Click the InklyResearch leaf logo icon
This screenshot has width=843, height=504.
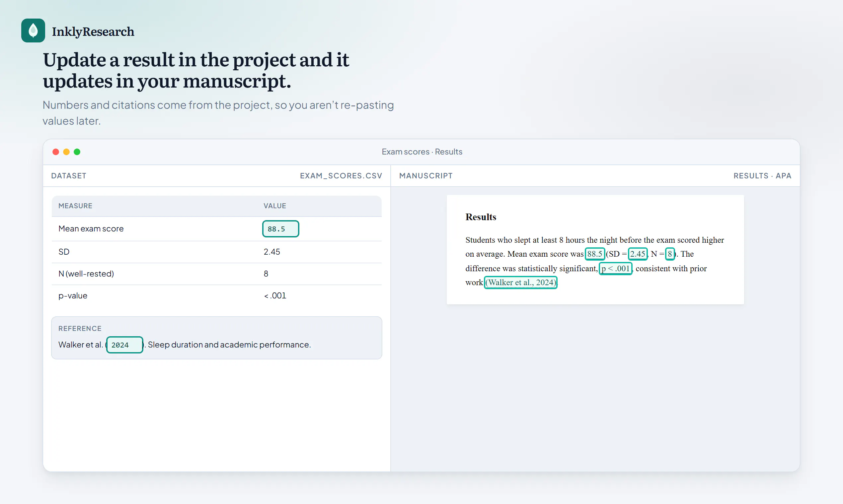click(33, 31)
